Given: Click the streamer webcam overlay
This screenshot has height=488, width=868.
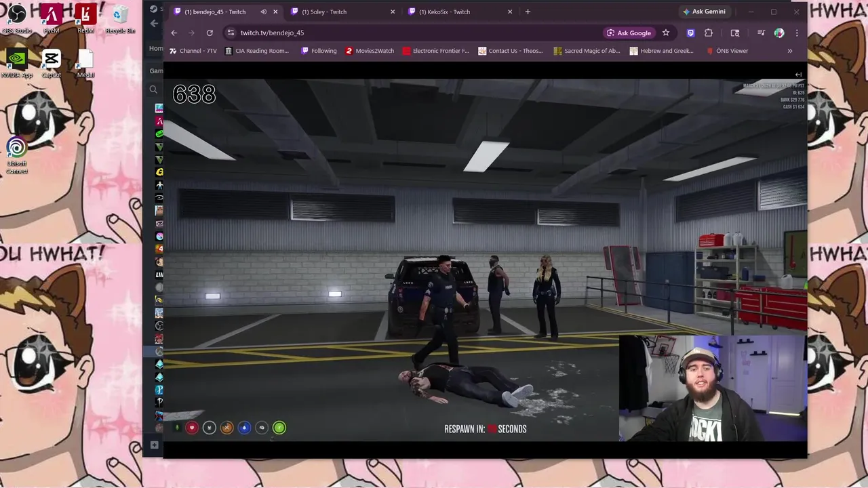Looking at the screenshot, I should [x=712, y=388].
